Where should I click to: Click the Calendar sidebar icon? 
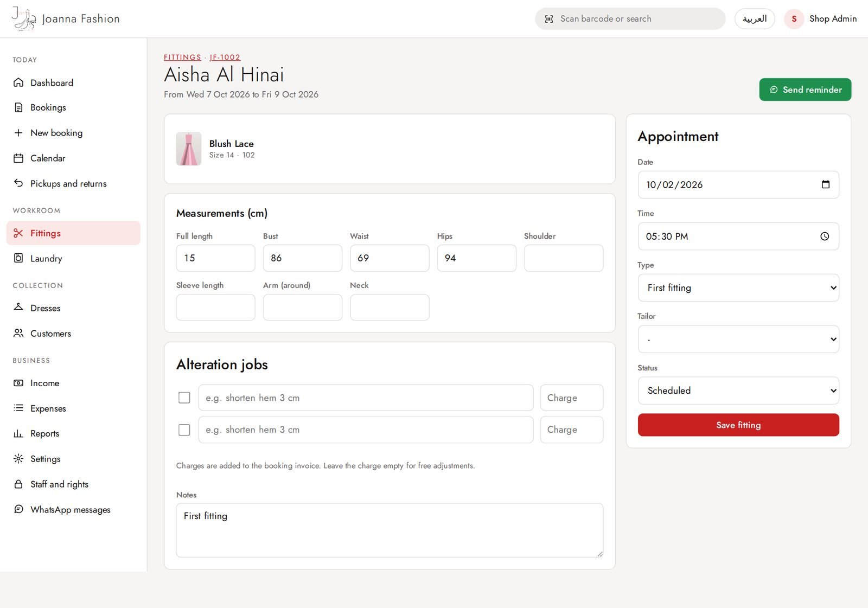(x=18, y=158)
